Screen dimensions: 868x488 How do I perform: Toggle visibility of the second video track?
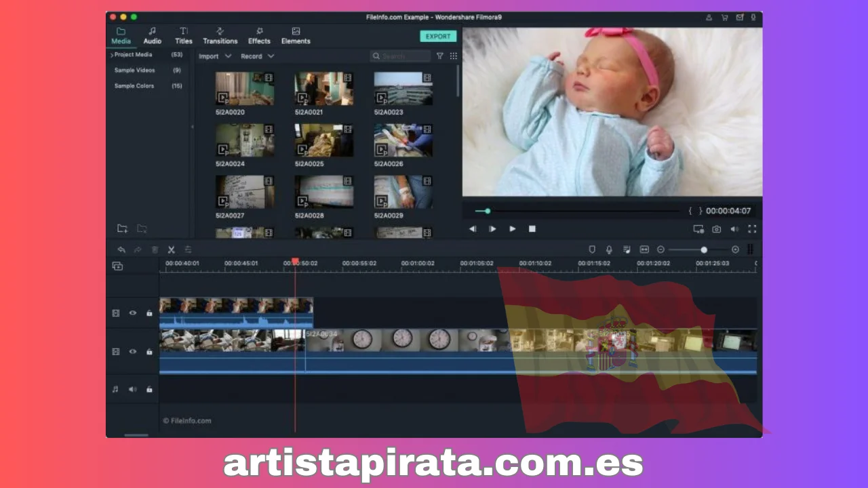tap(133, 352)
